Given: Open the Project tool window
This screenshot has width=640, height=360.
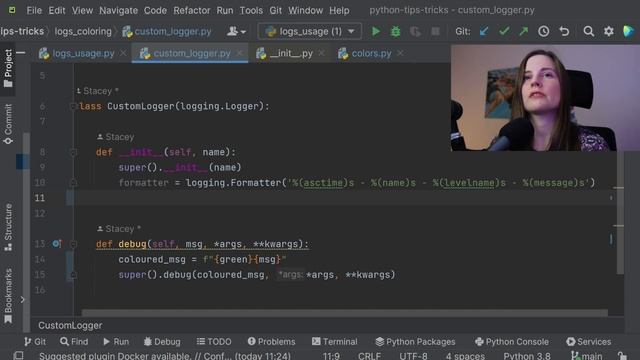Looking at the screenshot, I should point(8,68).
